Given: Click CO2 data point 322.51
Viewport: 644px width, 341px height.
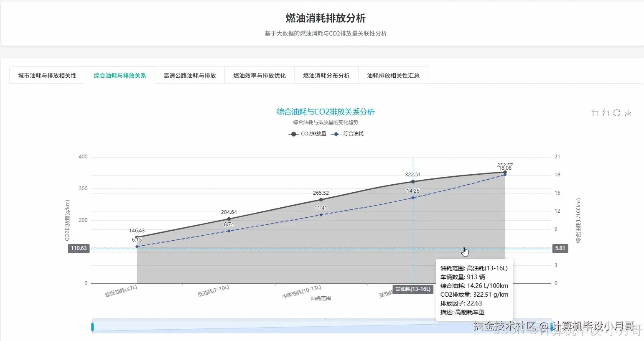Looking at the screenshot, I should 413,181.
